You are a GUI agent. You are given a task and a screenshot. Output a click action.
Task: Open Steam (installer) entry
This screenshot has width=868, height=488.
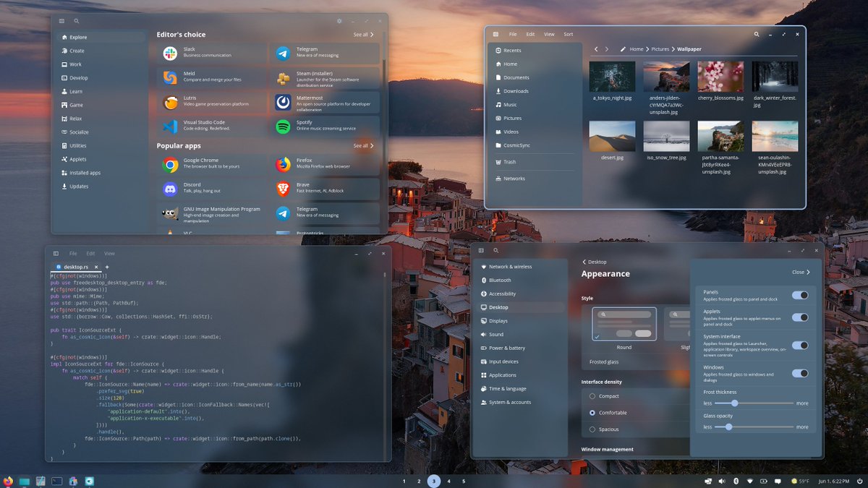[325, 77]
